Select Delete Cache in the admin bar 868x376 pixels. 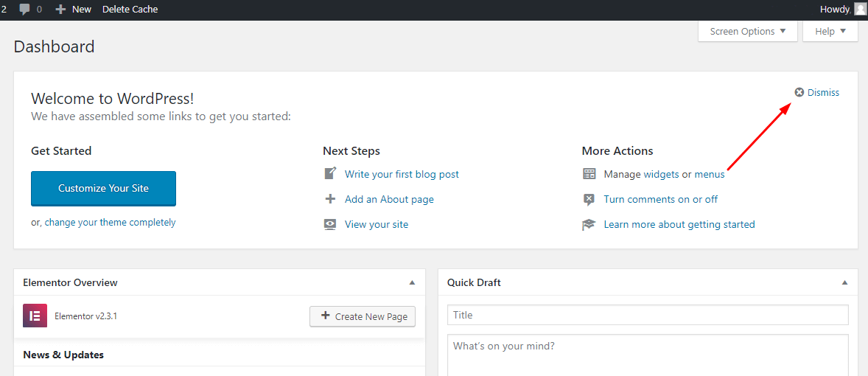click(130, 10)
